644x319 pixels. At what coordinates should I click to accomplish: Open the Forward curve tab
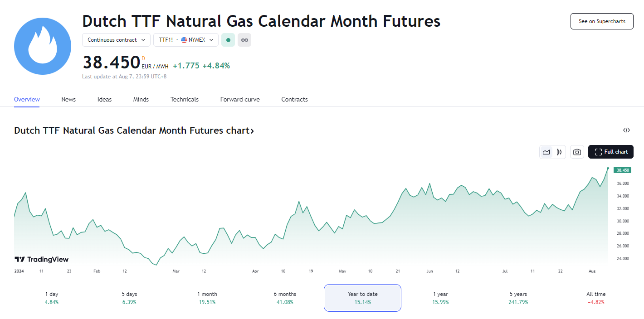(240, 99)
